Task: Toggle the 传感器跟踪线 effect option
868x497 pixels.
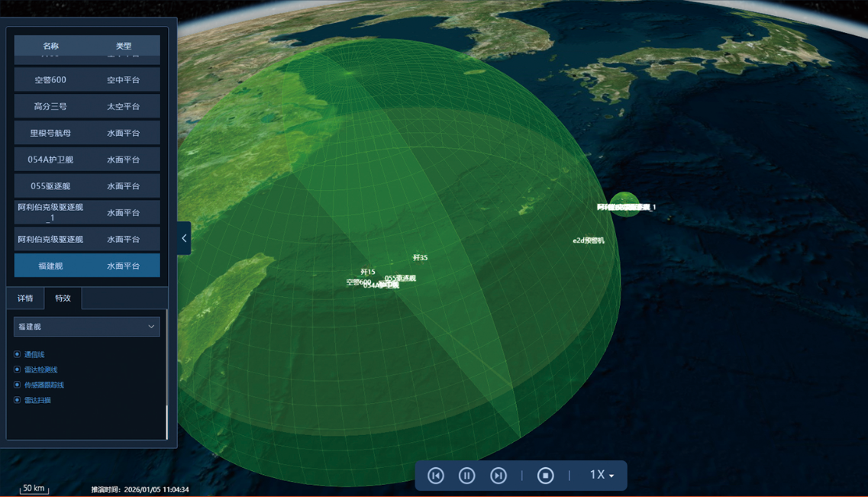Action: click(x=39, y=385)
